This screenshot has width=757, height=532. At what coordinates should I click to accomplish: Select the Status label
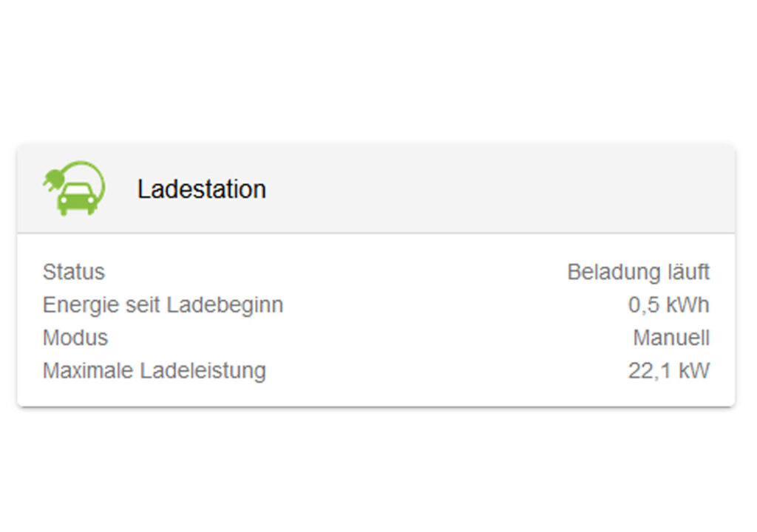(74, 272)
